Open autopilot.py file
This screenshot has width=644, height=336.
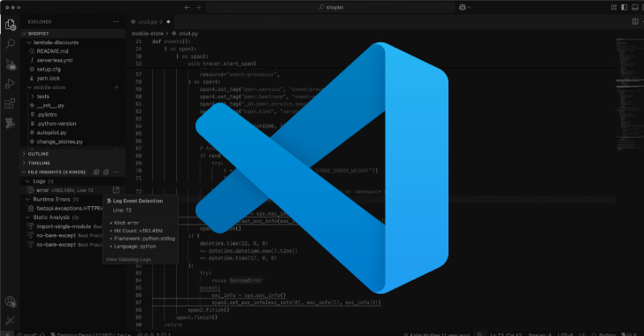(73, 133)
